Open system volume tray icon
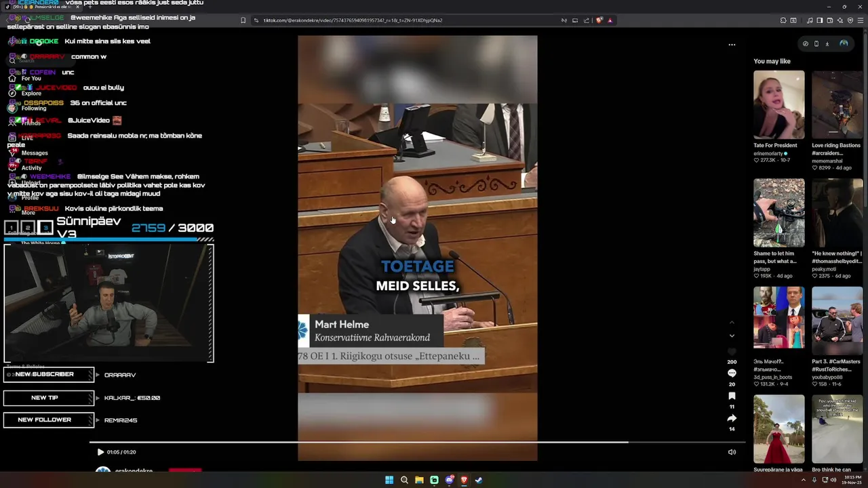The width and height of the screenshot is (868, 488). click(x=833, y=480)
